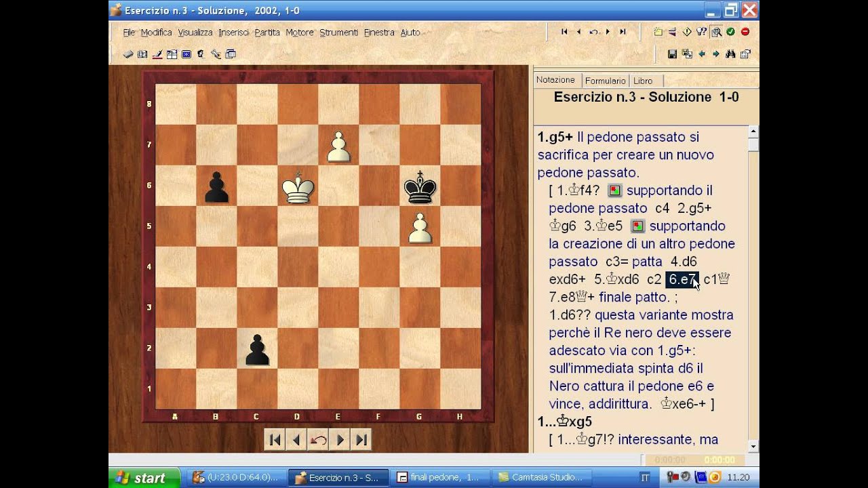Click the lightbulb question mark hint icon
868x488 pixels.
point(701,32)
